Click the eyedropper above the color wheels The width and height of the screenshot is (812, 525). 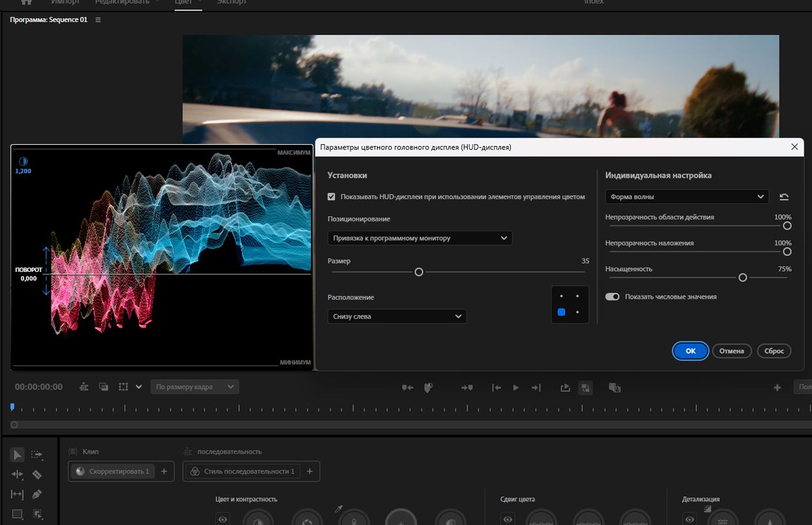(339, 509)
